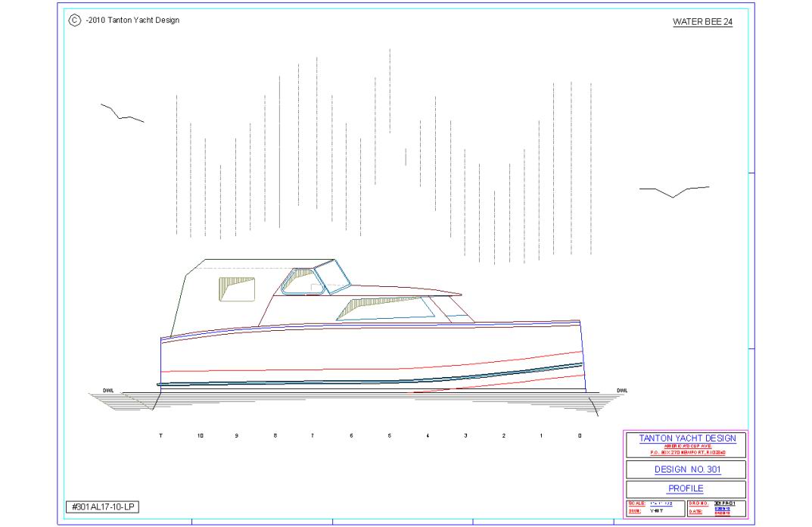This screenshot has width=812, height=527.
Task: Click the left DWL waterline label
Action: tap(108, 391)
